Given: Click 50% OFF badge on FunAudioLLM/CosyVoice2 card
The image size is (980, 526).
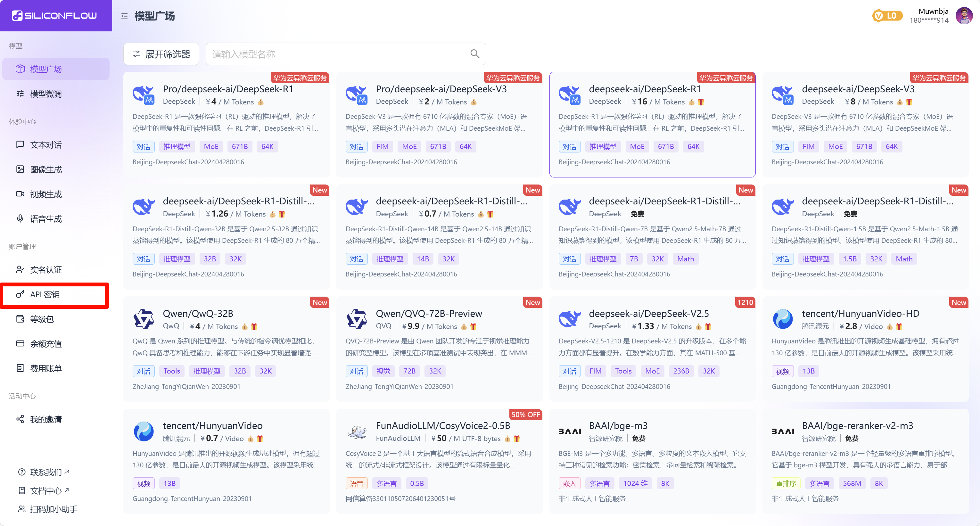Looking at the screenshot, I should point(525,414).
